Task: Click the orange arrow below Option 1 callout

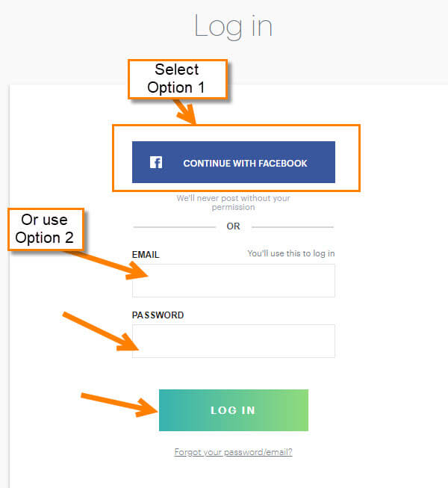Action: (x=185, y=112)
